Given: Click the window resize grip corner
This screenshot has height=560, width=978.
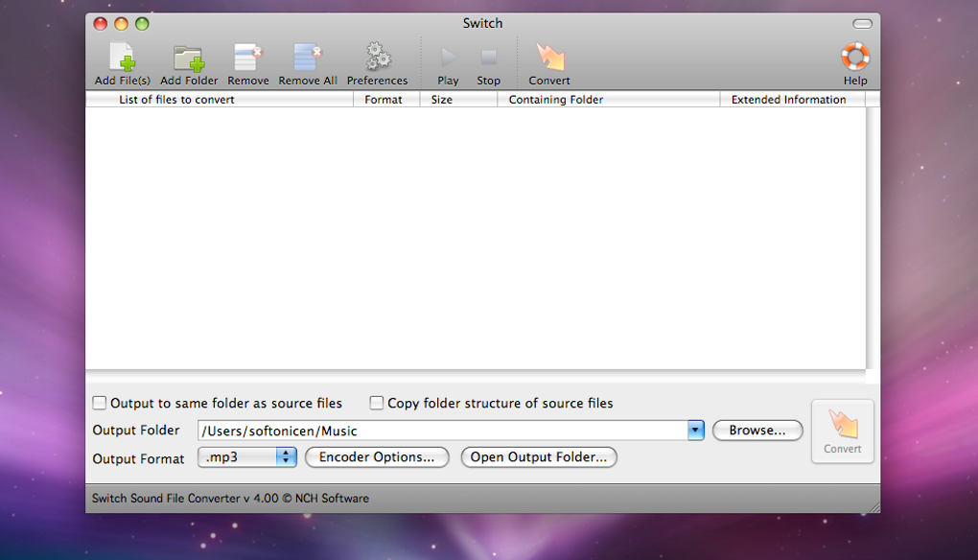Looking at the screenshot, I should [873, 507].
